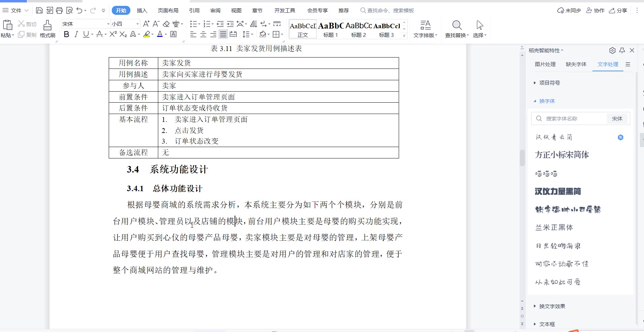The image size is (644, 332).
Task: Toggle Subscript X₂ formatting
Action: click(x=123, y=34)
